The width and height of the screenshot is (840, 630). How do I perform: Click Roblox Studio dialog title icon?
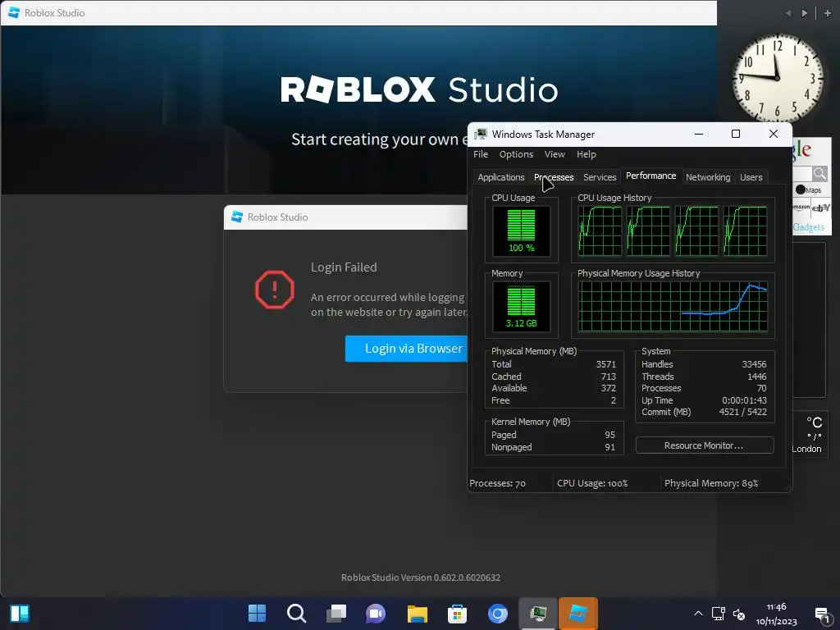(236, 217)
